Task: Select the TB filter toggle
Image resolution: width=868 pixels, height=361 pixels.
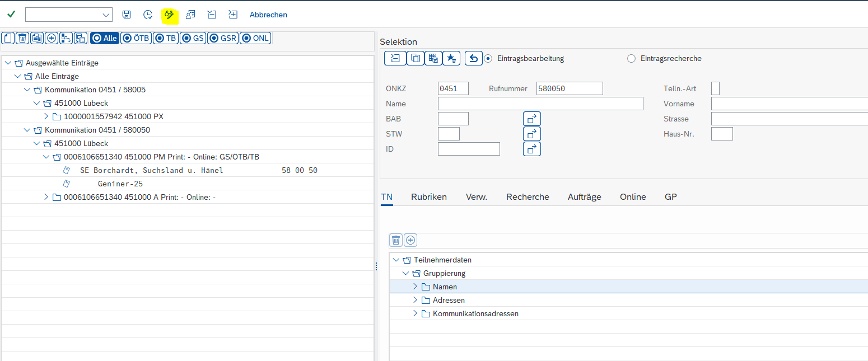Action: 166,38
